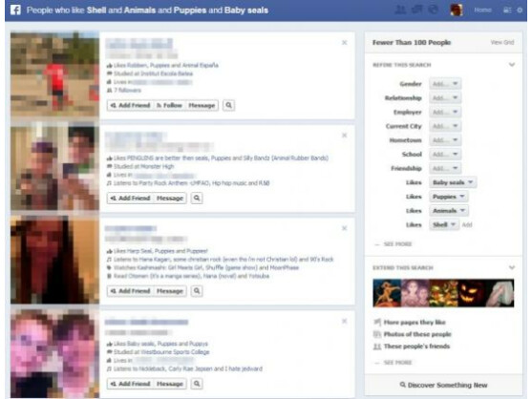The height and width of the screenshot is (399, 532).
Task: Open the Current City Add dropdown
Action: click(x=445, y=126)
